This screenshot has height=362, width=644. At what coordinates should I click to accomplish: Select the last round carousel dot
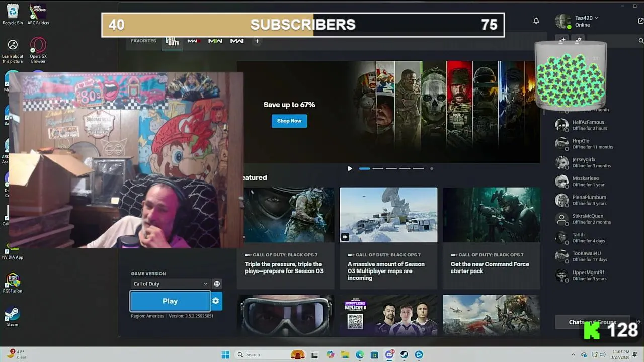point(431,168)
